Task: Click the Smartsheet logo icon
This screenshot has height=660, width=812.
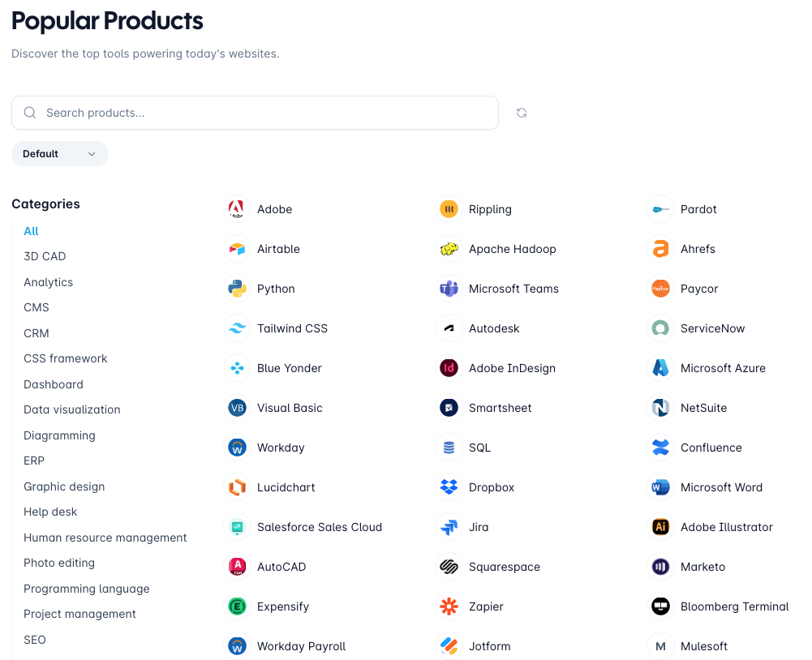Action: pos(449,408)
